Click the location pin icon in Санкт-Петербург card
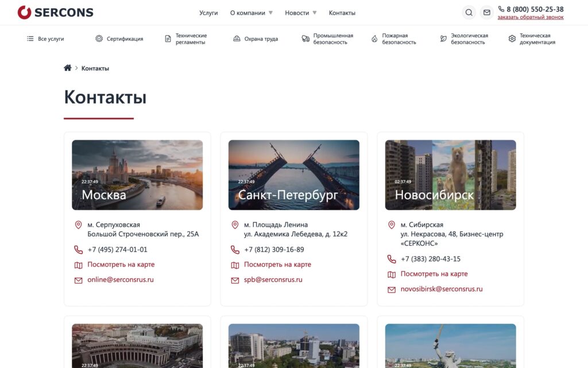Viewport: 588px width, 368px height. (x=235, y=225)
